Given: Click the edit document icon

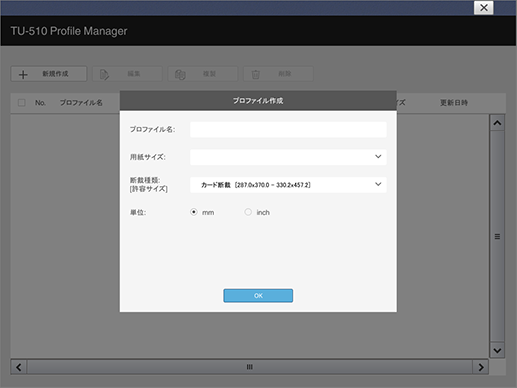Looking at the screenshot, I should [x=104, y=74].
